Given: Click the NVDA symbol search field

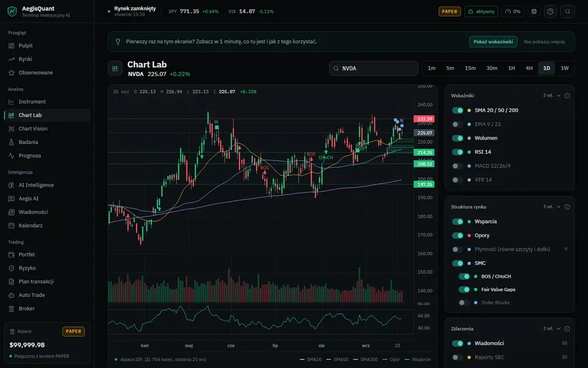Looking at the screenshot, I should (374, 68).
